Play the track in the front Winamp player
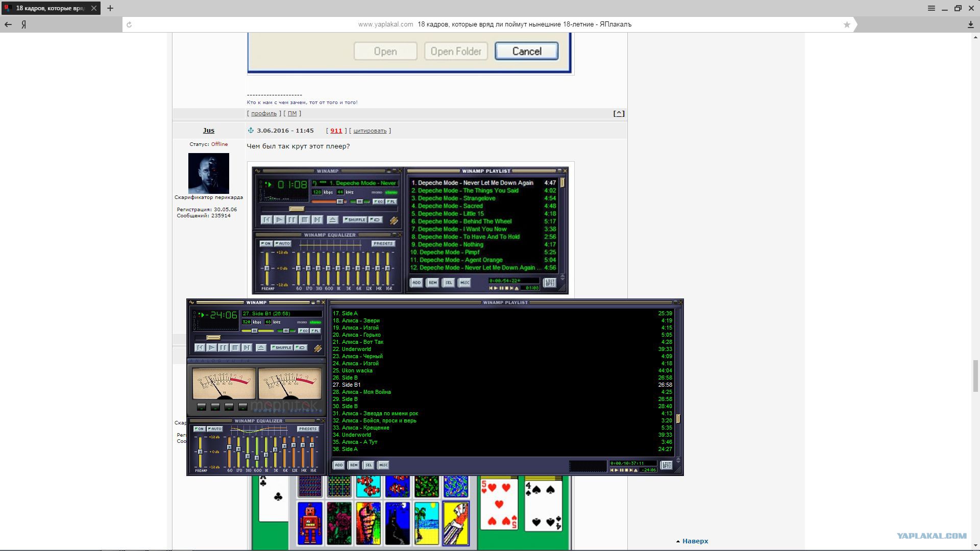Screen dimensions: 980x551 click(211, 347)
